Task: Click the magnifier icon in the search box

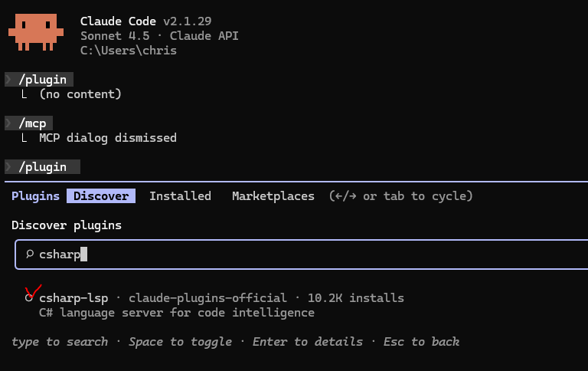Action: point(30,254)
